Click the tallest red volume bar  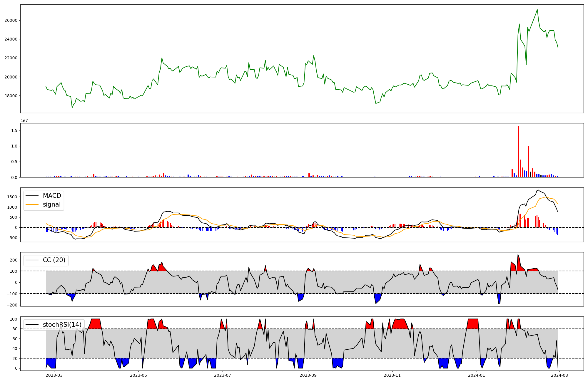[x=518, y=151]
